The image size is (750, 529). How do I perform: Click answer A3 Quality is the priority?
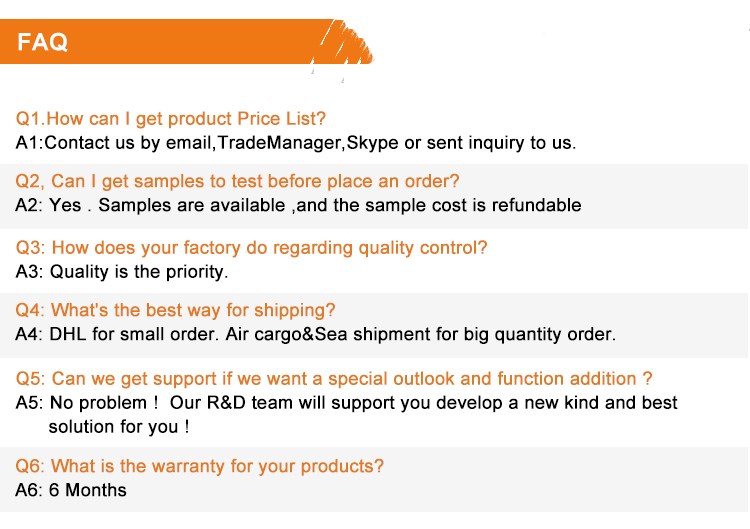click(x=122, y=272)
